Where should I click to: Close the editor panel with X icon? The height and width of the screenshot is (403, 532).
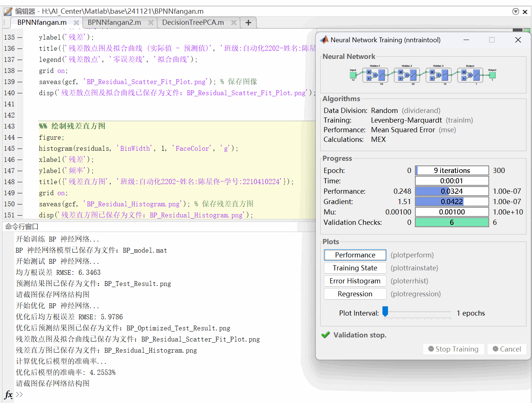(x=525, y=12)
